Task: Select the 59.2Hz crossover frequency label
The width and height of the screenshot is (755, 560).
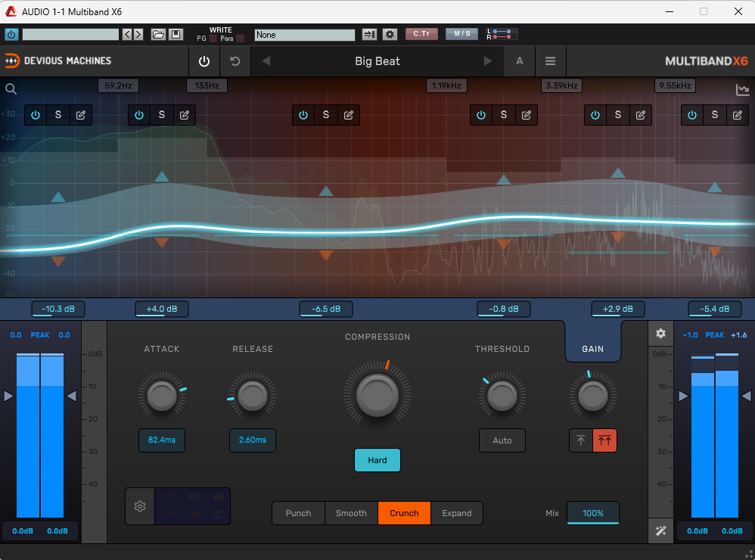Action: click(x=119, y=86)
